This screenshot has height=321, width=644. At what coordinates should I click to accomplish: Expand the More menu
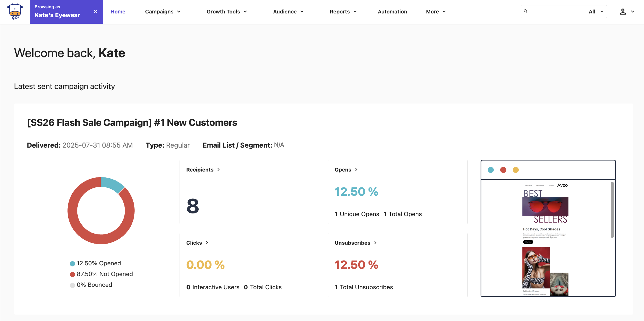(x=436, y=12)
